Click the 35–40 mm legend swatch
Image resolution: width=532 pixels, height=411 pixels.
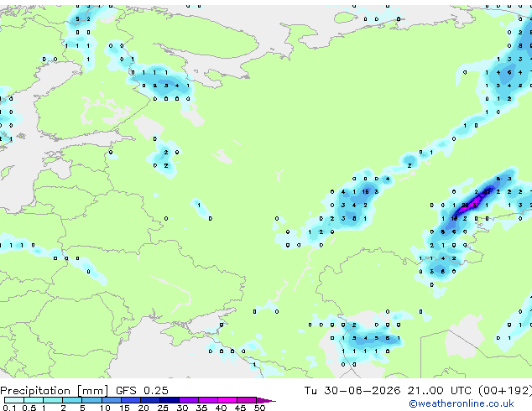(x=208, y=400)
